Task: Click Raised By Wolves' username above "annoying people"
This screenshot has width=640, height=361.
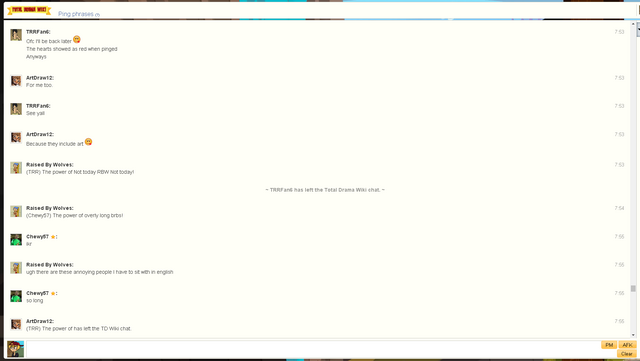Action: click(x=50, y=265)
